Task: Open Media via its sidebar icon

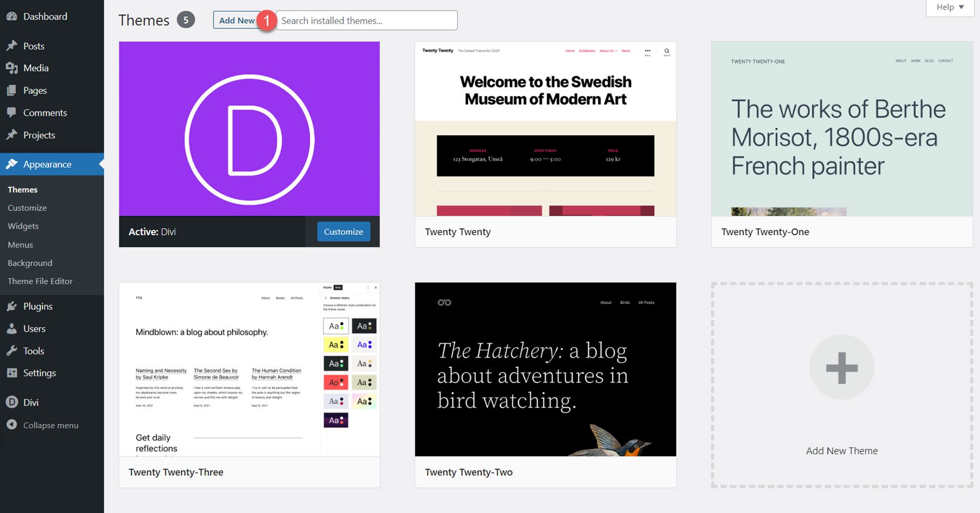Action: coord(11,68)
